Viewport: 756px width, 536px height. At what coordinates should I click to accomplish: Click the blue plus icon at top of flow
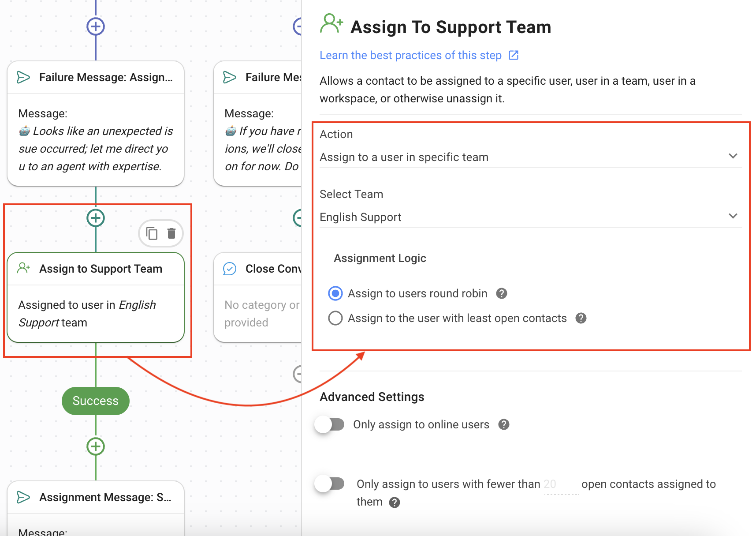(x=96, y=26)
